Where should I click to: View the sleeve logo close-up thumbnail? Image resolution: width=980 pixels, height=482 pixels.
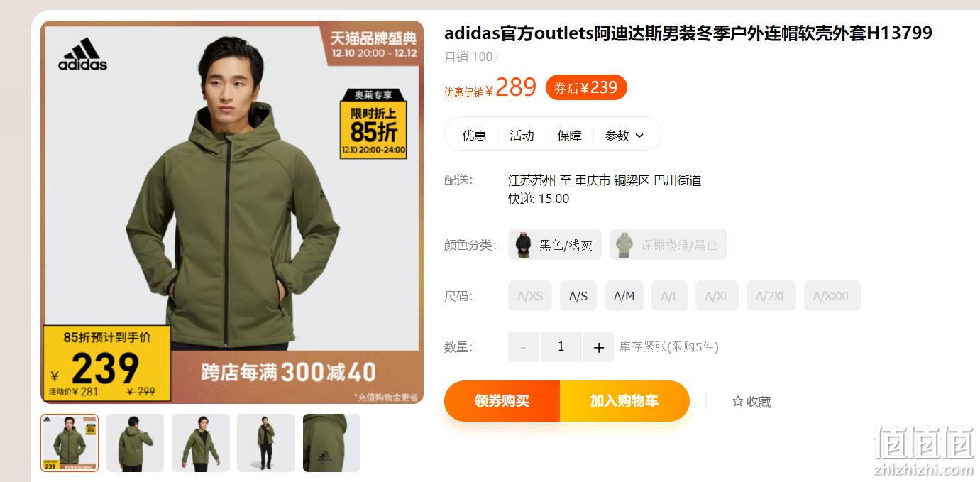point(331,443)
